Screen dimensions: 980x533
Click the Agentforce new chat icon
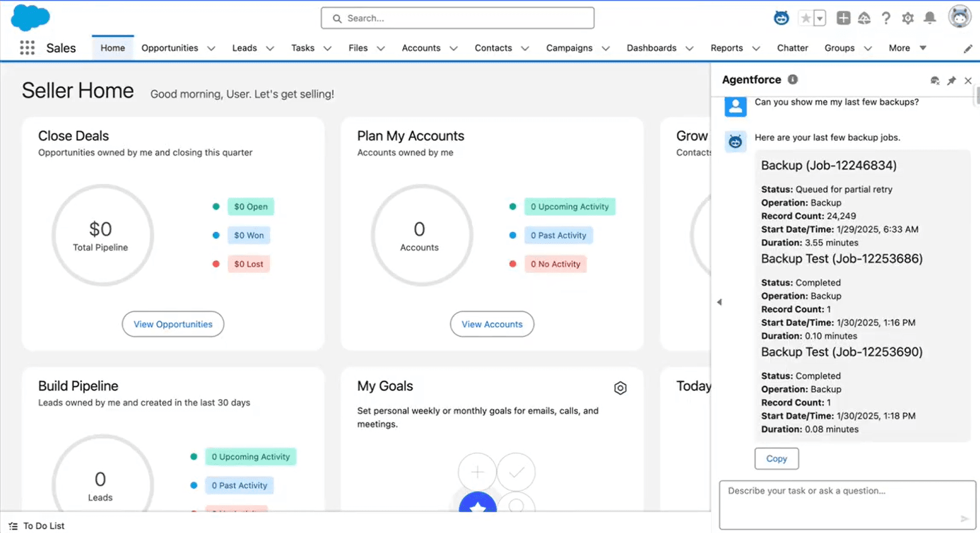pos(935,80)
